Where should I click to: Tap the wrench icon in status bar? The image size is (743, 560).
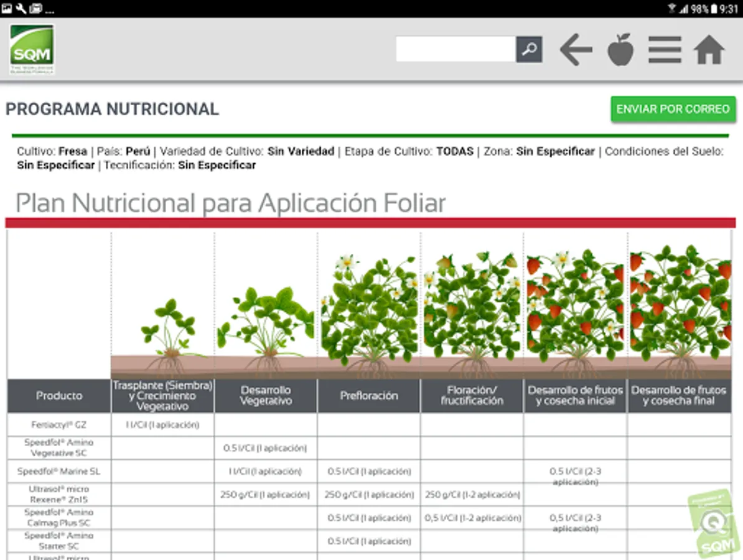click(x=21, y=8)
